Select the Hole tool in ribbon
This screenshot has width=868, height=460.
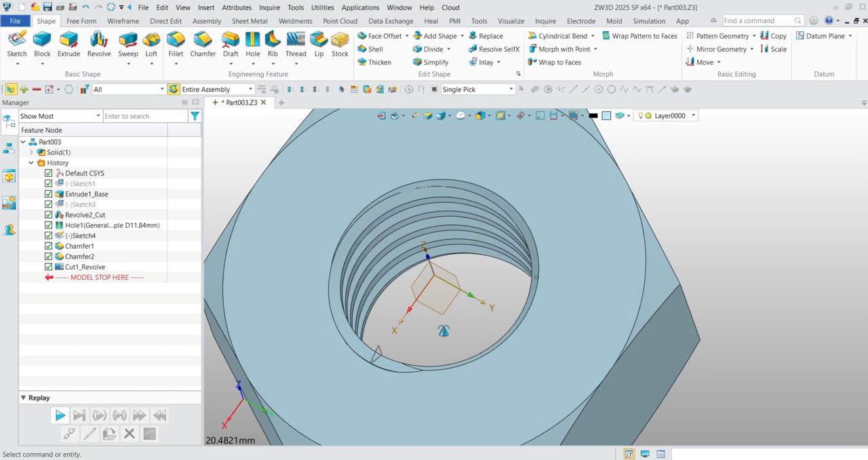pyautogui.click(x=253, y=43)
